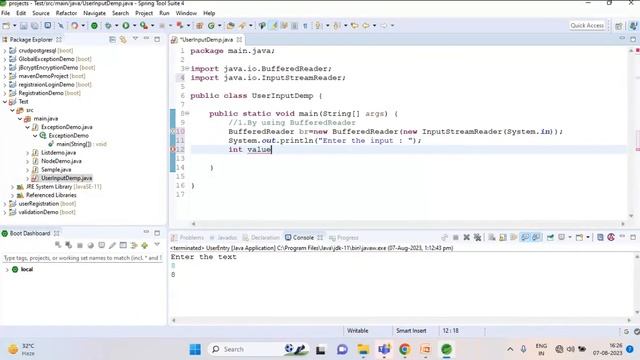The image size is (640, 360).
Task: Select NodeDemo.java in Package Explorer
Action: coord(61,161)
